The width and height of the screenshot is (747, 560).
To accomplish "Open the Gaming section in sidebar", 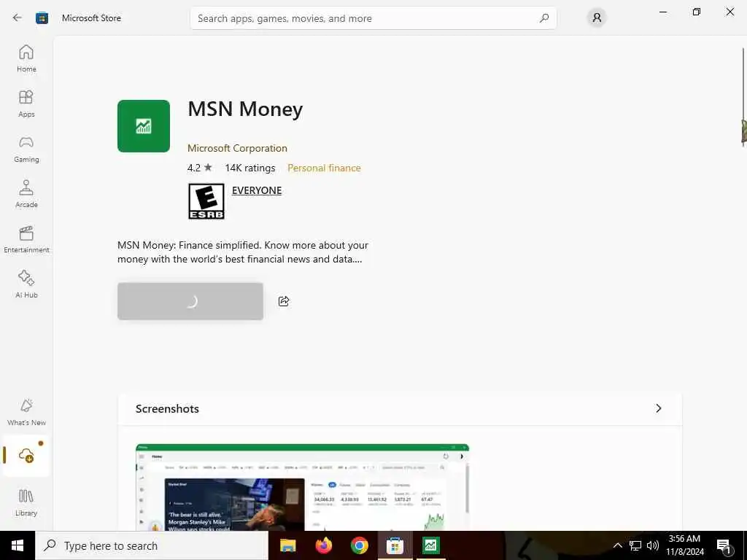I will point(26,149).
